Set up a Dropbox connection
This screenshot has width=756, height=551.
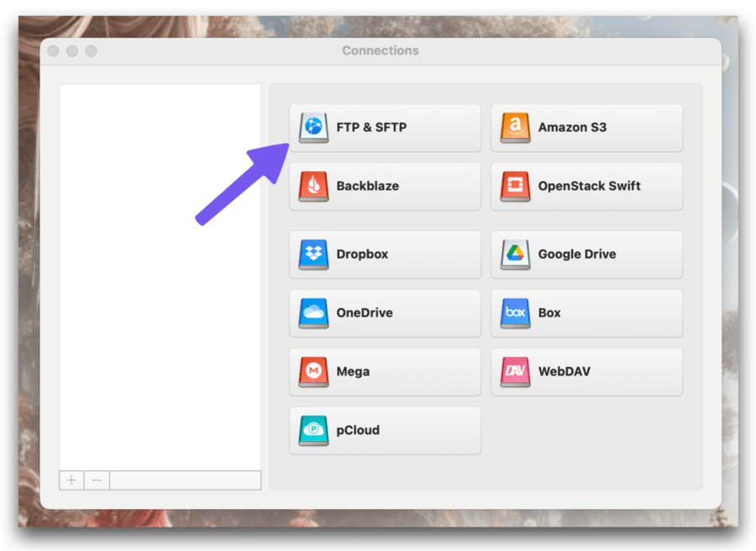(385, 255)
